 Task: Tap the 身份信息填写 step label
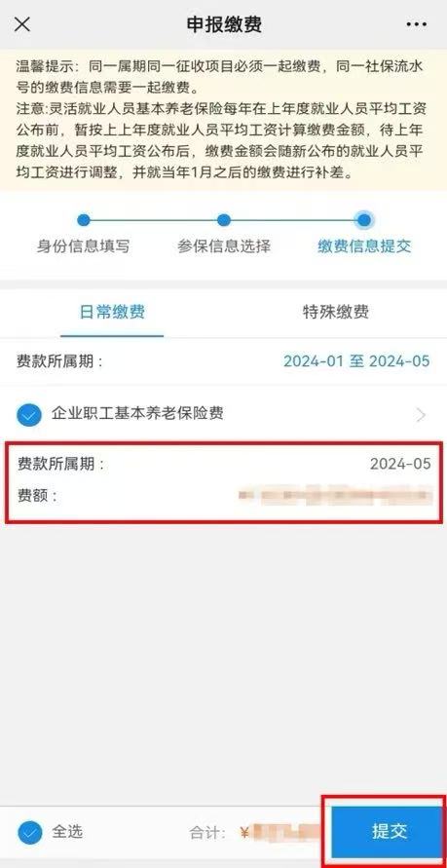coord(84,246)
